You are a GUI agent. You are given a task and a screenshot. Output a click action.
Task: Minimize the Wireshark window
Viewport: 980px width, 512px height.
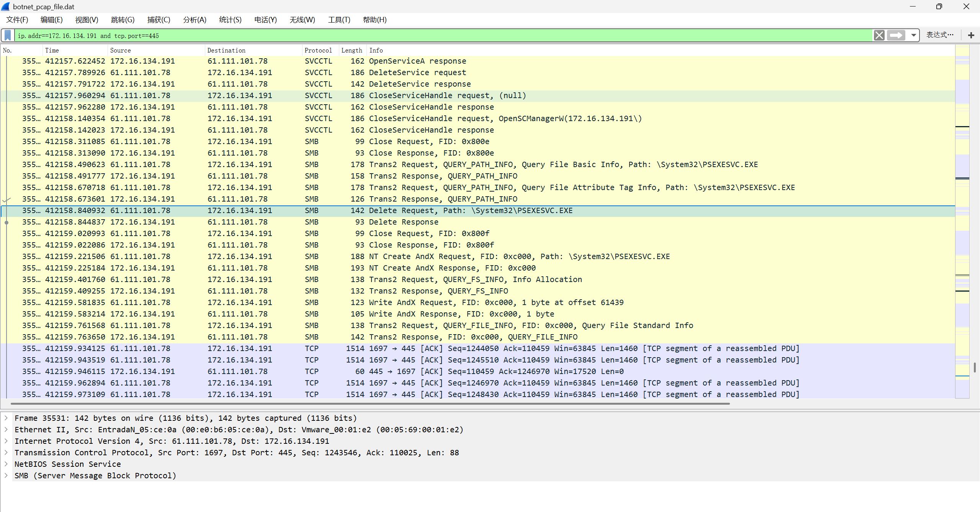click(913, 7)
